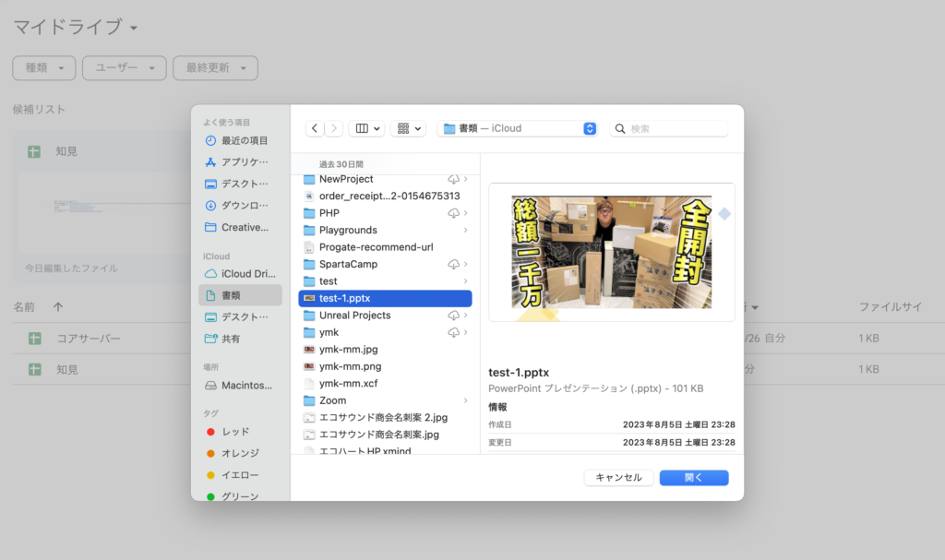Expand the Playgrounds folder chevron
Screen dimensions: 945x560
(465, 230)
